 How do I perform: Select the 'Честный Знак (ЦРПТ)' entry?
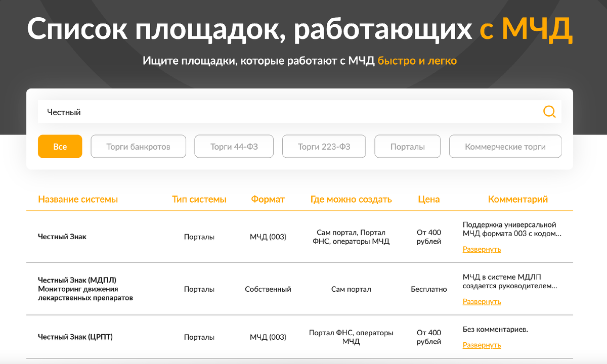coord(74,337)
